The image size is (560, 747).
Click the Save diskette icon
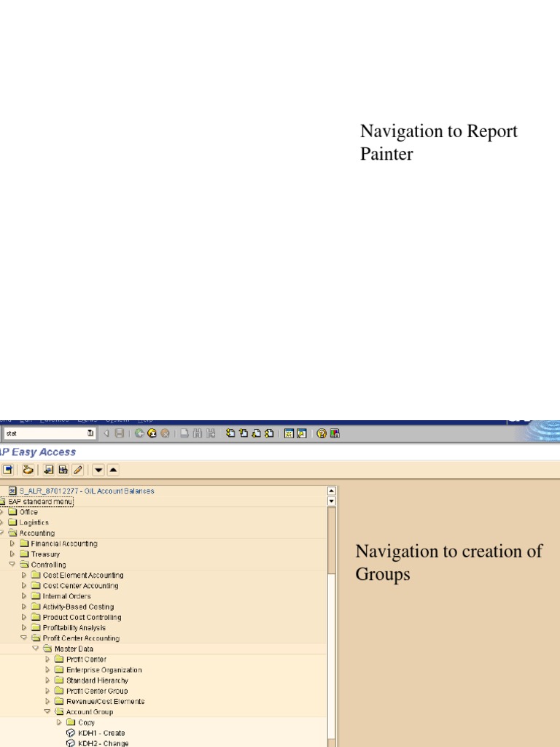(120, 433)
